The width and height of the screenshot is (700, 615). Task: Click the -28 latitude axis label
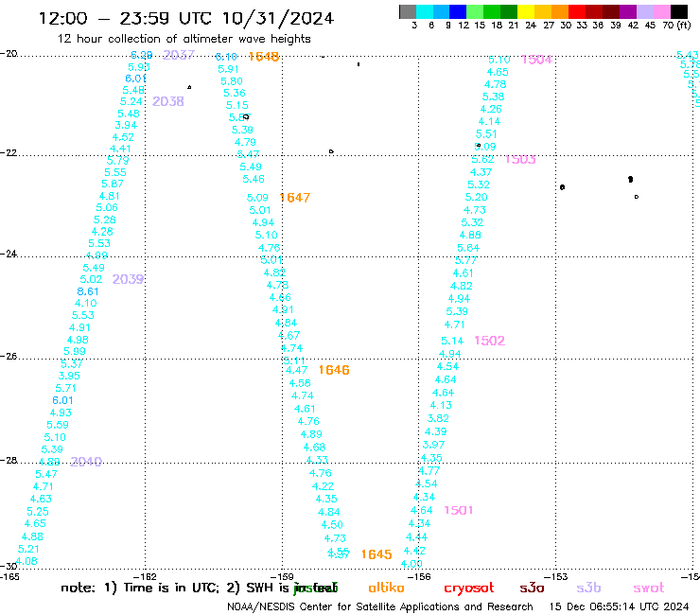(x=9, y=460)
